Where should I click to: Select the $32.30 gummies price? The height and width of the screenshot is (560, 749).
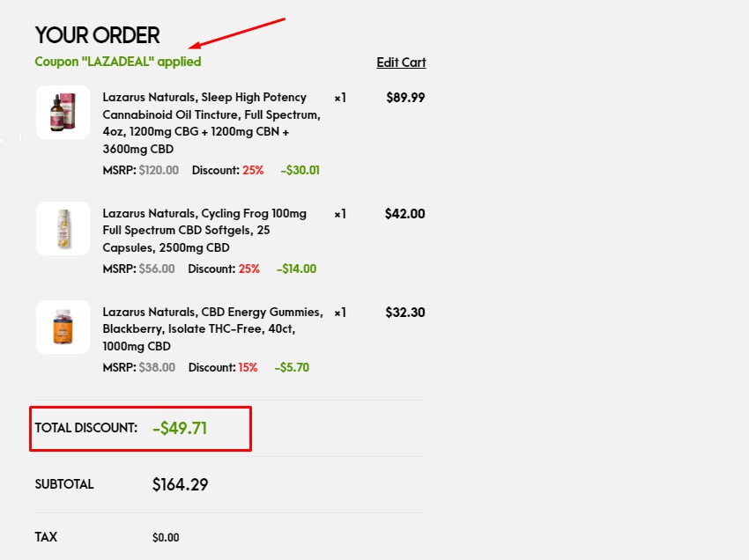point(405,313)
